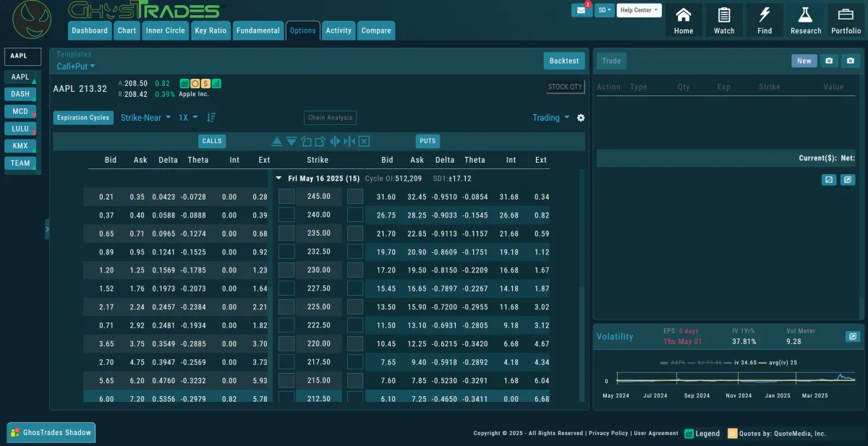Open the SD account dropdown

coord(605,10)
